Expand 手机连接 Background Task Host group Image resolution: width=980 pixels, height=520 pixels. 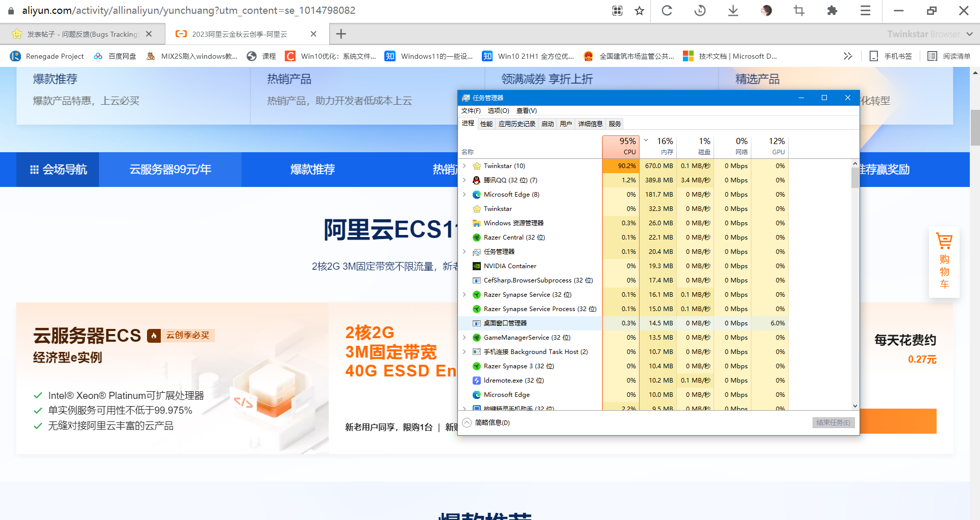click(x=464, y=352)
